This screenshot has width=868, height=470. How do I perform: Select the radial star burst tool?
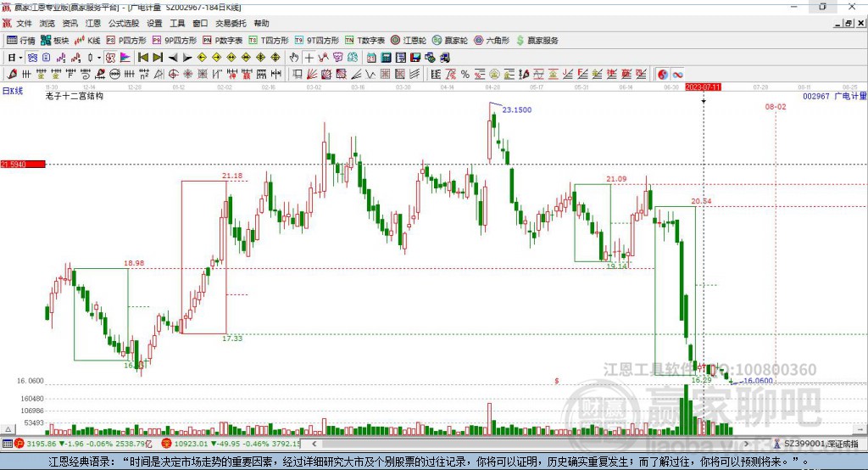point(187,75)
